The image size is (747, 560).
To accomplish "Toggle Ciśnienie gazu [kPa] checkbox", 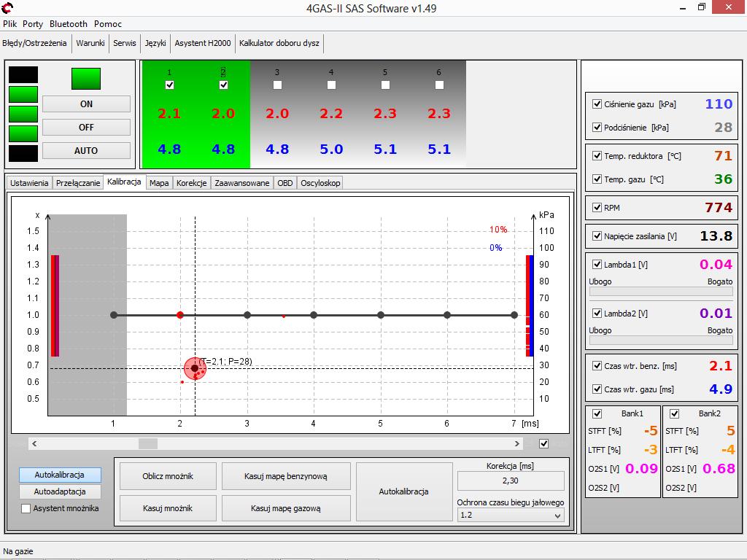I will pyautogui.click(x=597, y=104).
